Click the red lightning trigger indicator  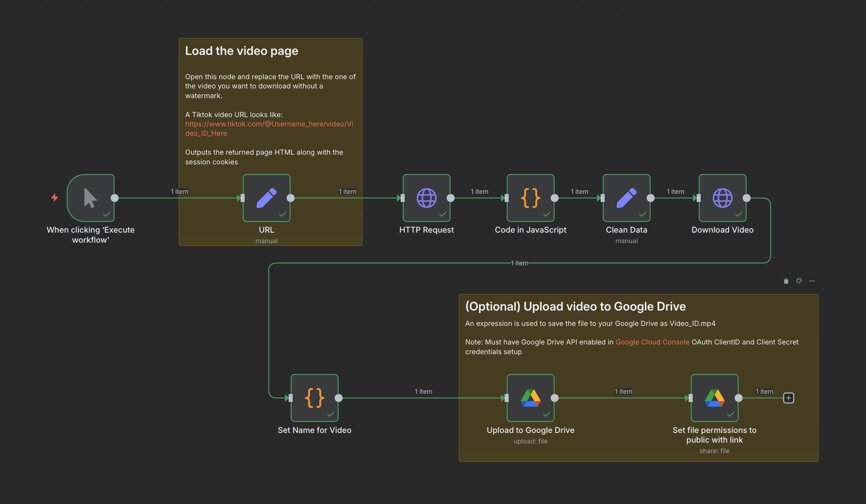[x=55, y=197]
